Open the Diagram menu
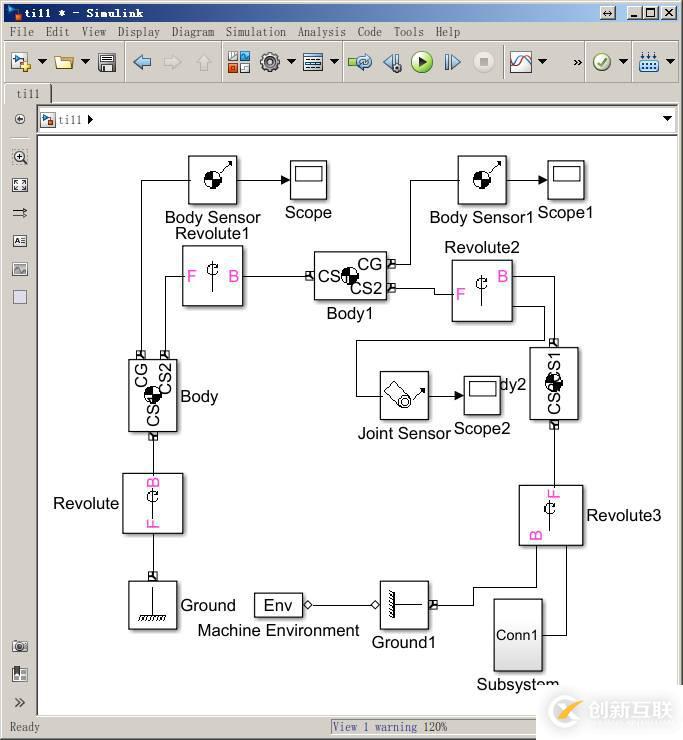The image size is (683, 740). (x=193, y=32)
